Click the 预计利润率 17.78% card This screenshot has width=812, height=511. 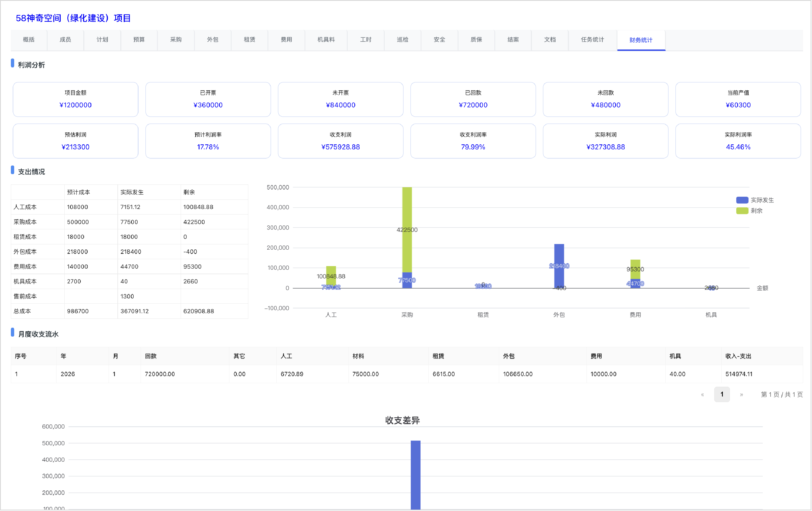[x=208, y=141]
